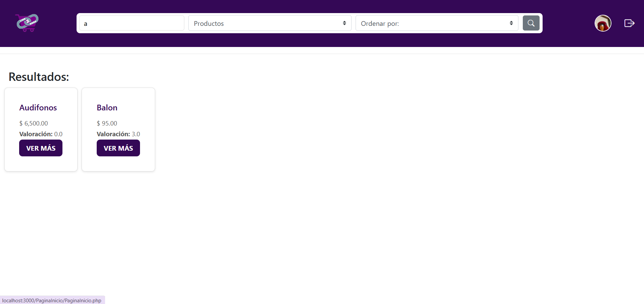The height and width of the screenshot is (304, 644).
Task: Focus the search box containing "a"
Action: point(132,23)
